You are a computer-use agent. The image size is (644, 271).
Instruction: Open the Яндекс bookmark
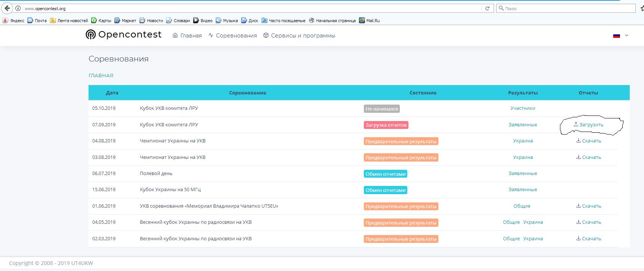pos(14,21)
